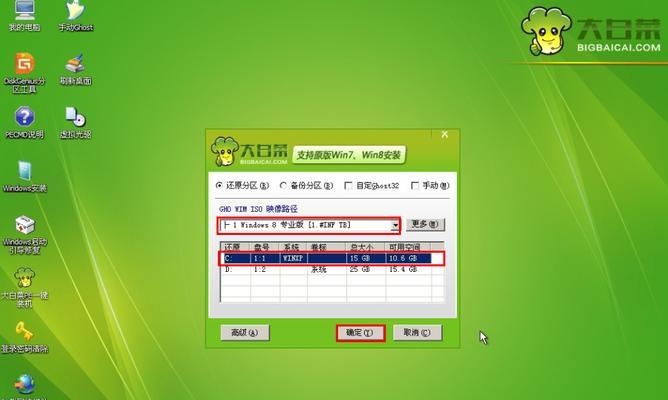Click the 还原 column header
Screen dimensions: 668x400
pos(236,247)
